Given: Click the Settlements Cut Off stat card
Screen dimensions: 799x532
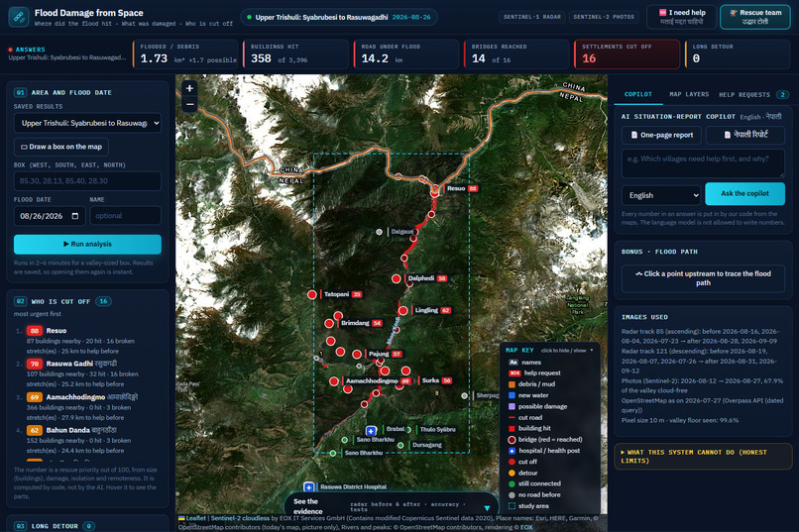Looking at the screenshot, I should (x=628, y=53).
